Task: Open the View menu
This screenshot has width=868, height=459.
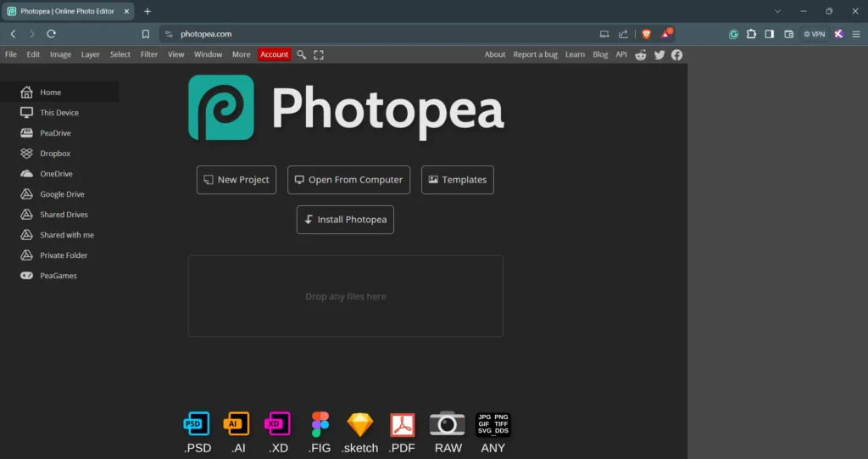Action: (x=176, y=54)
